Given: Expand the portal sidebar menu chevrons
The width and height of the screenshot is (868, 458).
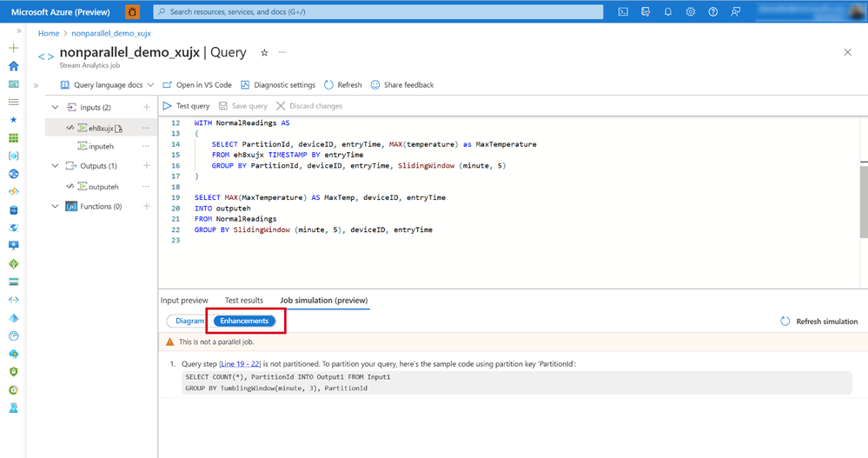Looking at the screenshot, I should [19, 30].
